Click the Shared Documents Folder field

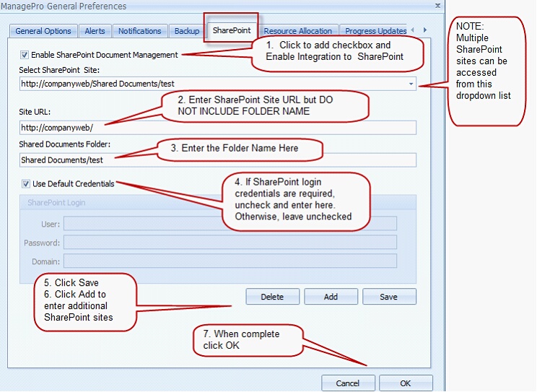(x=218, y=160)
